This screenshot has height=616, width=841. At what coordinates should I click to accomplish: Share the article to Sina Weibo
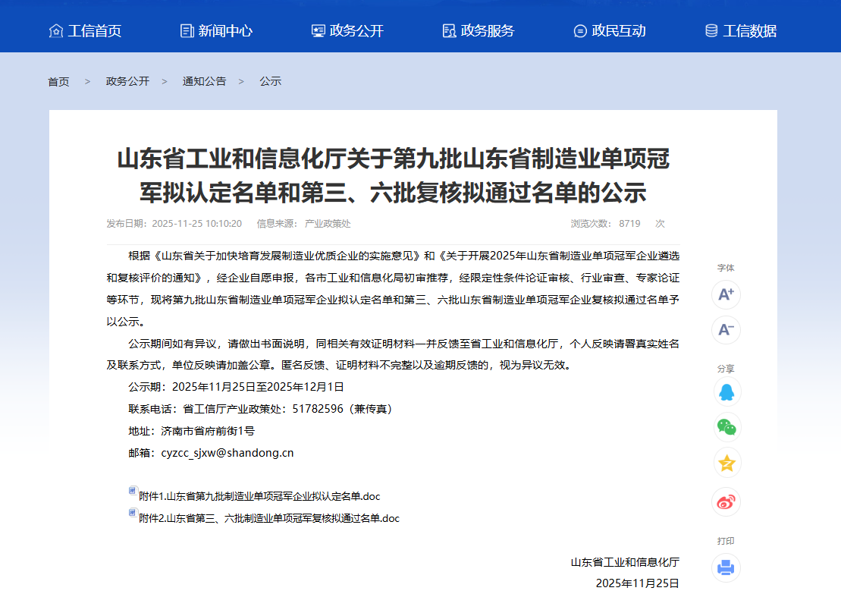tap(726, 501)
